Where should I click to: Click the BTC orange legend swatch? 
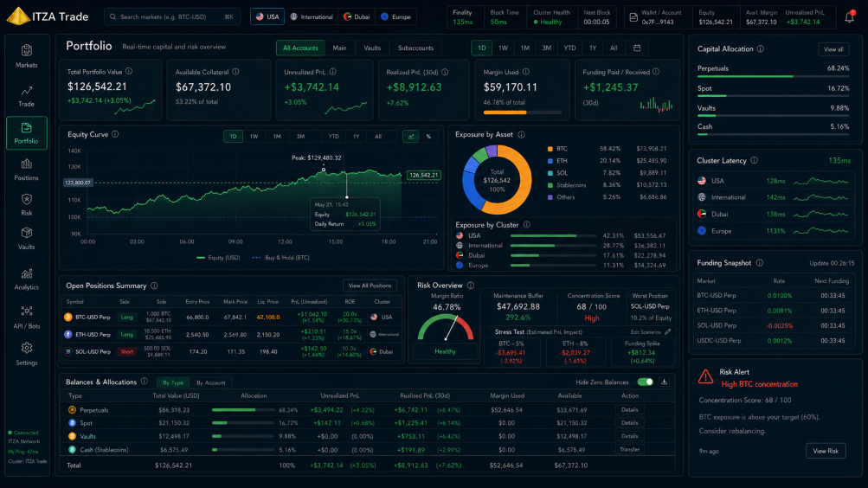pos(550,149)
